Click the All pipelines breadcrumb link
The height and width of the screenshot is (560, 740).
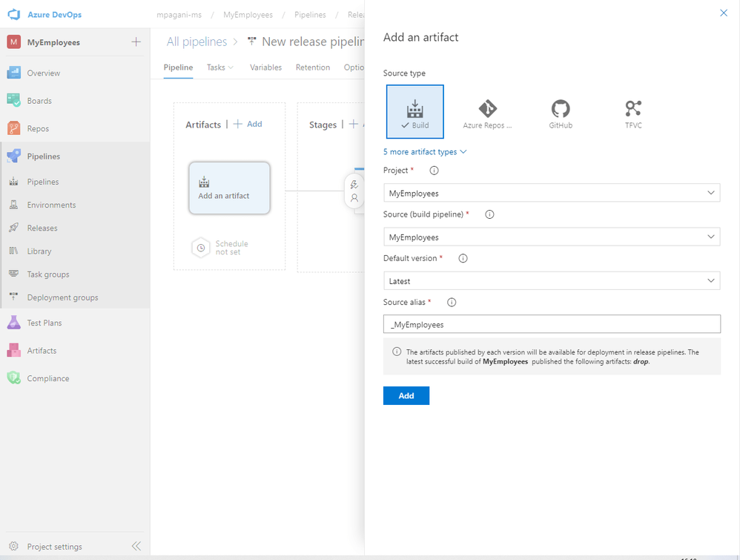point(196,42)
